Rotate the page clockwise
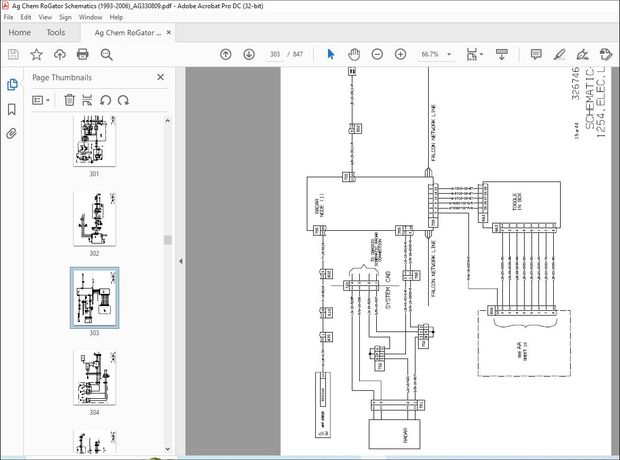The width and height of the screenshot is (620, 460). pos(123,100)
